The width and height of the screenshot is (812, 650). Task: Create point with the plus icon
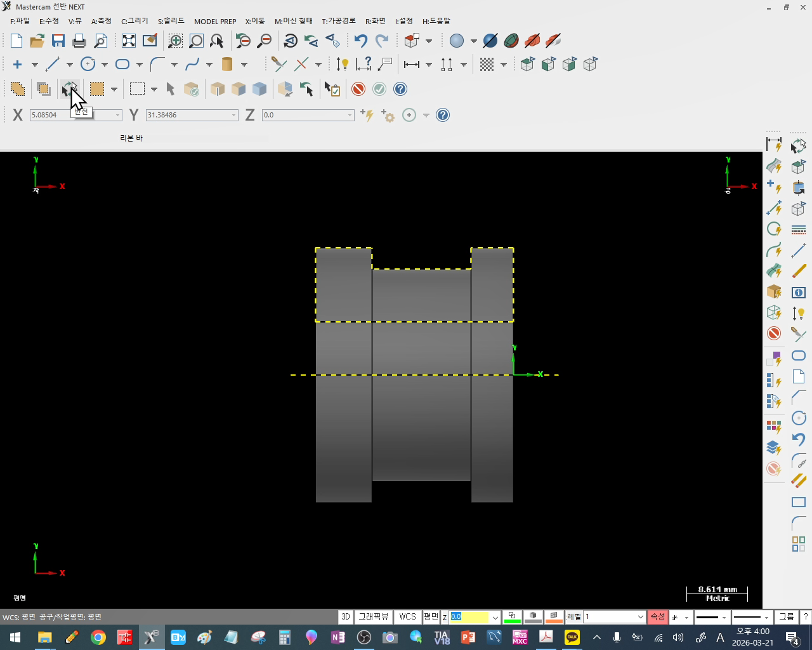point(17,64)
